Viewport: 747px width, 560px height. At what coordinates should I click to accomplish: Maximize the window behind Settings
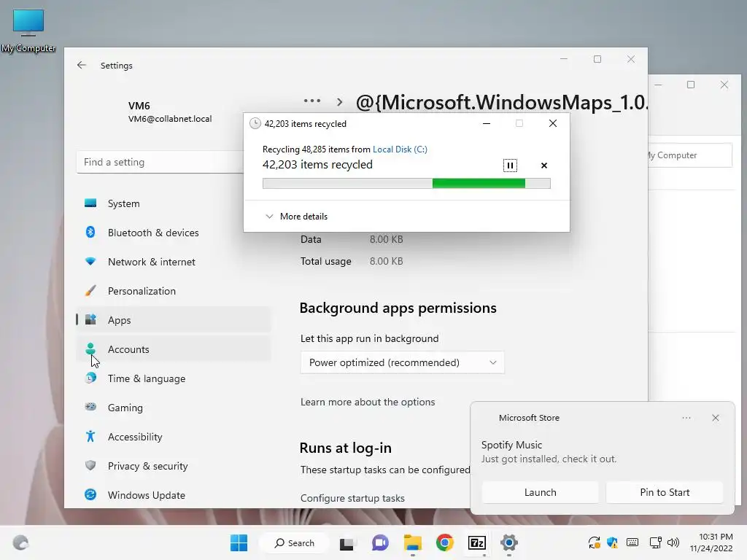(x=691, y=85)
